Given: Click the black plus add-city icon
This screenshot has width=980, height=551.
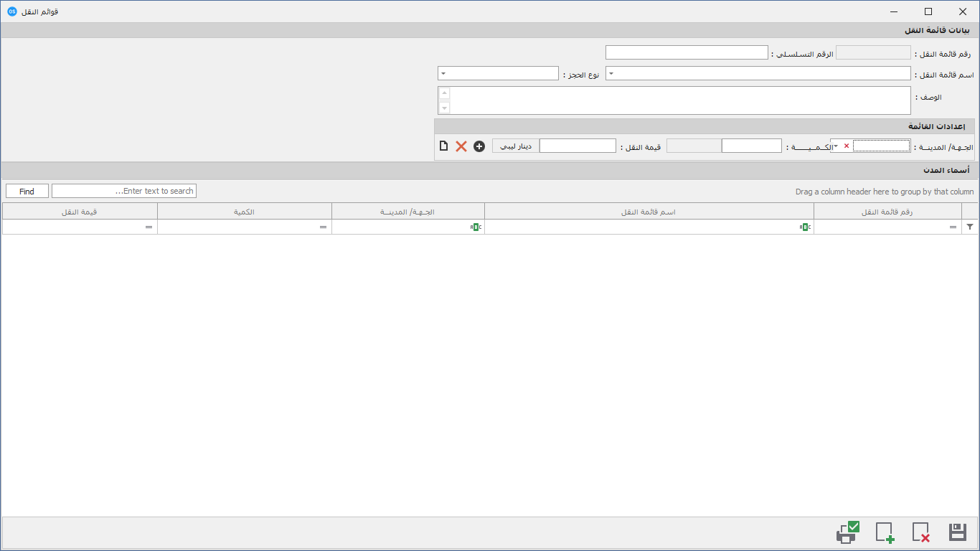Looking at the screenshot, I should point(479,146).
